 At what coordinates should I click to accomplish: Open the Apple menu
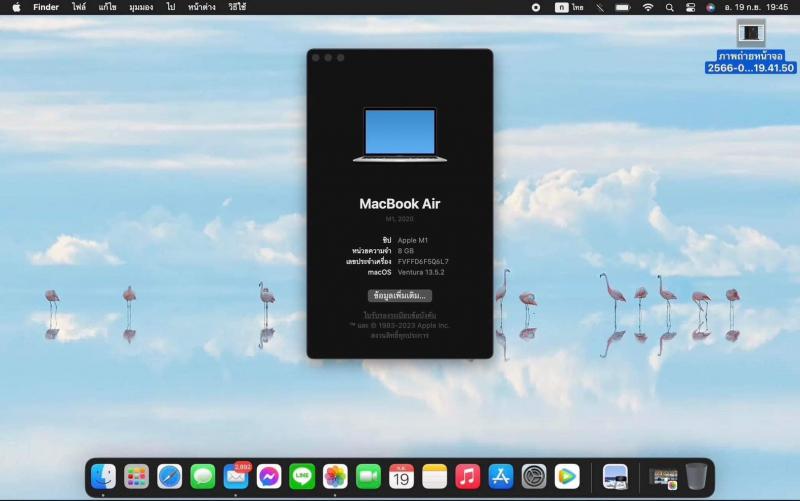click(16, 7)
